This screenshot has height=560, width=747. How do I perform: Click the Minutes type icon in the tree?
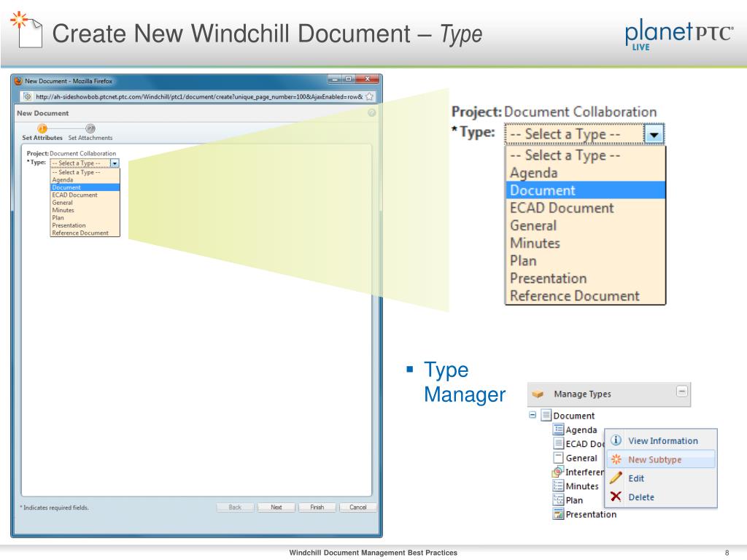[x=558, y=486]
